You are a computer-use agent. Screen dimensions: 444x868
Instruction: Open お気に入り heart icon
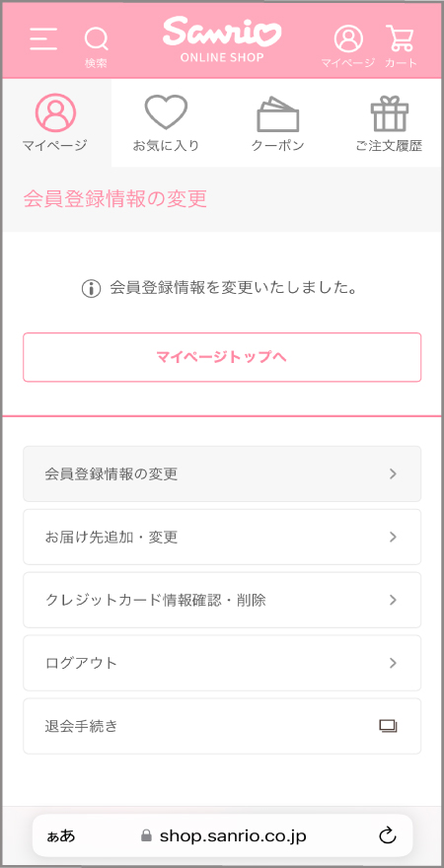coord(166,112)
